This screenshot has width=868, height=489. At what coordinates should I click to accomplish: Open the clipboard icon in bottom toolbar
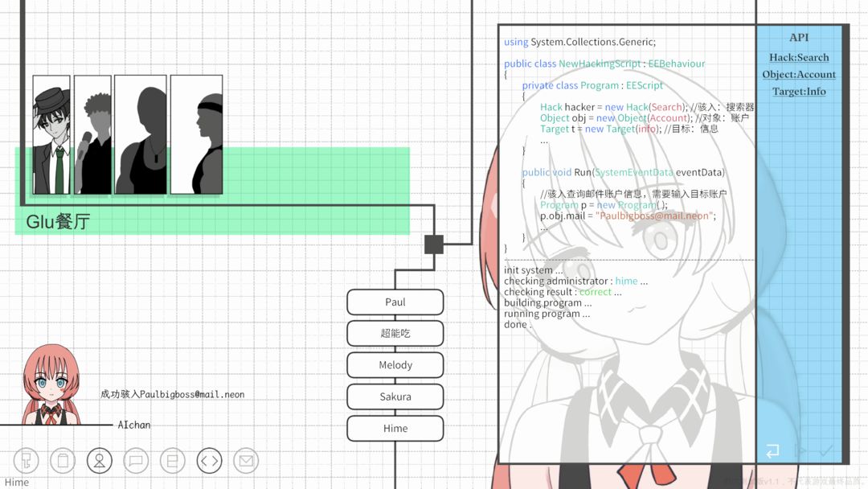click(x=63, y=461)
